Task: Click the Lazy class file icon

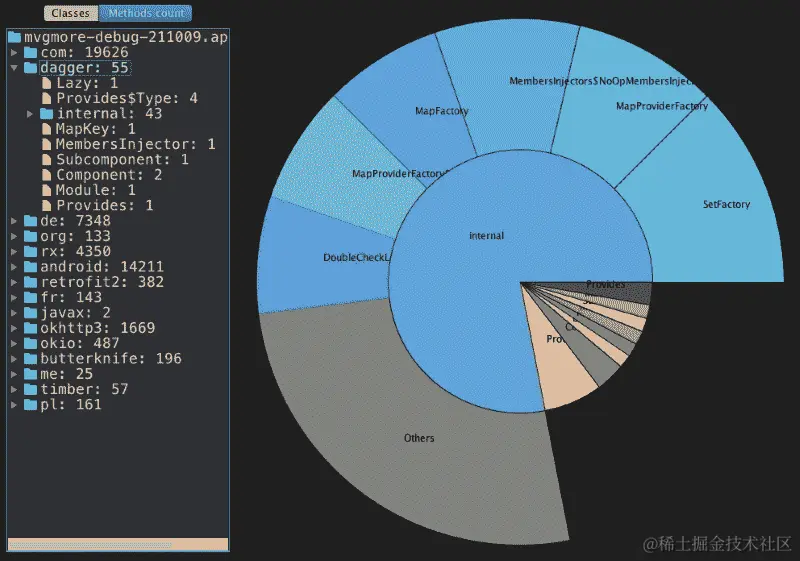Action: (x=46, y=83)
